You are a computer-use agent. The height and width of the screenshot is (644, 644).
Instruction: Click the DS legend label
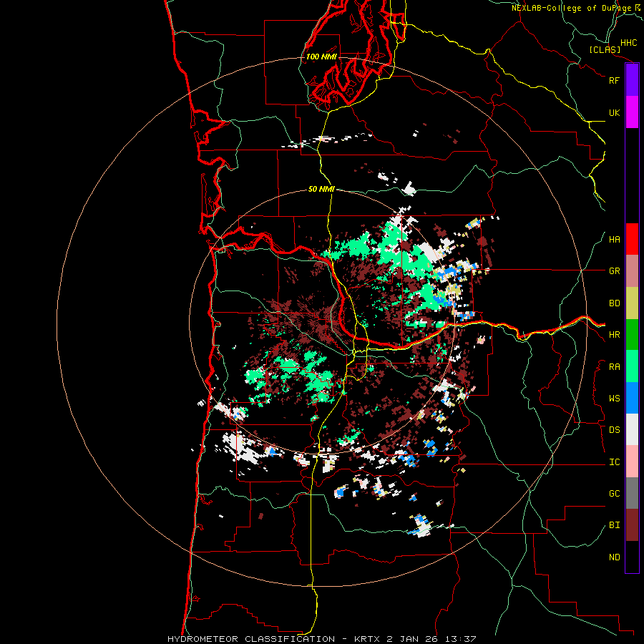(614, 430)
